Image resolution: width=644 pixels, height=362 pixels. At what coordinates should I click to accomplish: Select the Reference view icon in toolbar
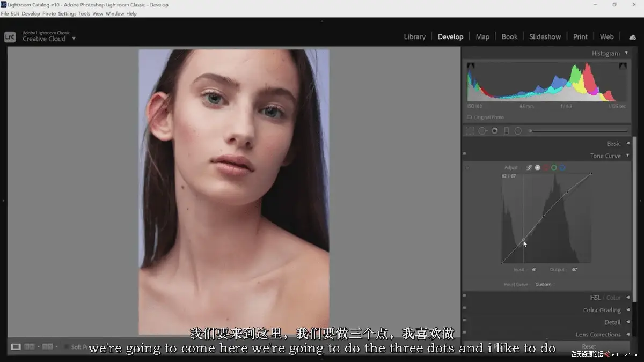(x=30, y=347)
